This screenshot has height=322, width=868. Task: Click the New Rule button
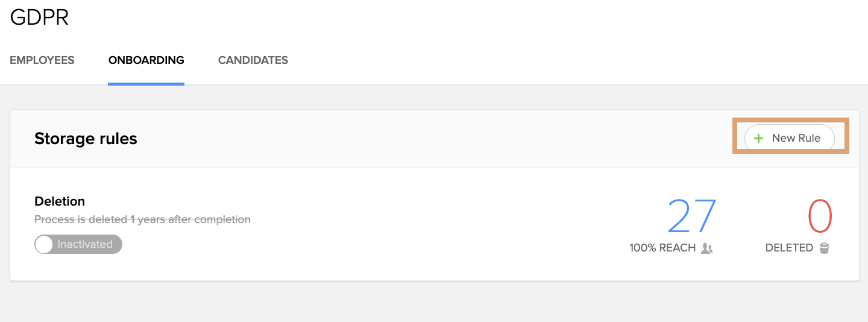pyautogui.click(x=790, y=138)
